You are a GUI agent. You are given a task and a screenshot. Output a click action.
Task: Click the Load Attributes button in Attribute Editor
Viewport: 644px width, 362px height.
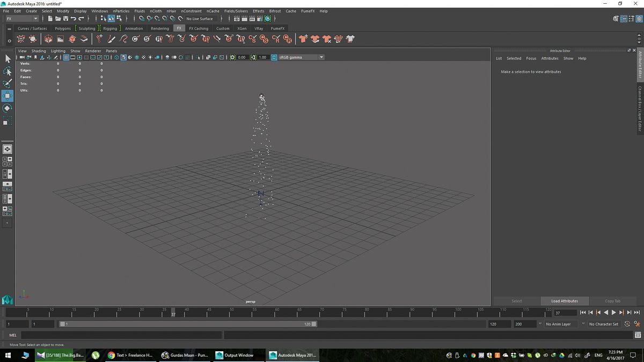[x=563, y=301]
